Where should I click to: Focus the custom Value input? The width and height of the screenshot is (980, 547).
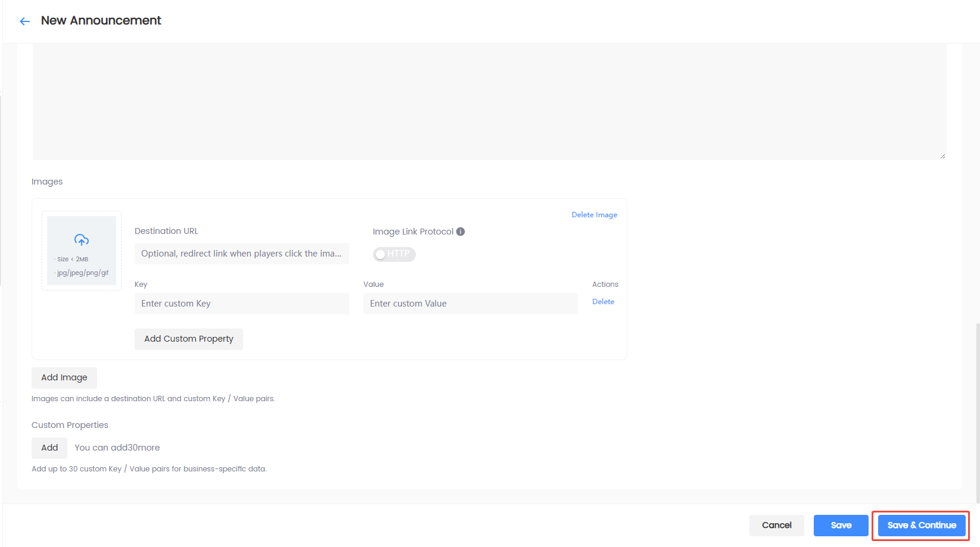click(x=471, y=304)
